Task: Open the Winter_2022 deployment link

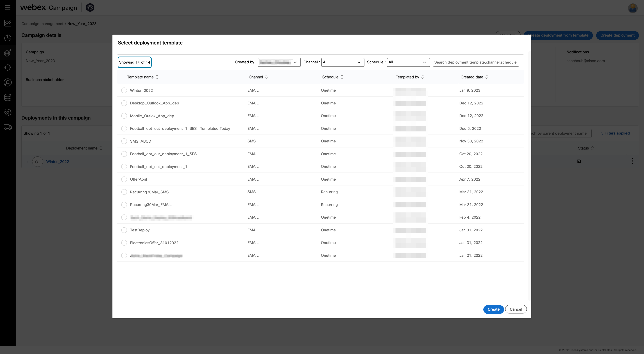Action: (x=58, y=162)
